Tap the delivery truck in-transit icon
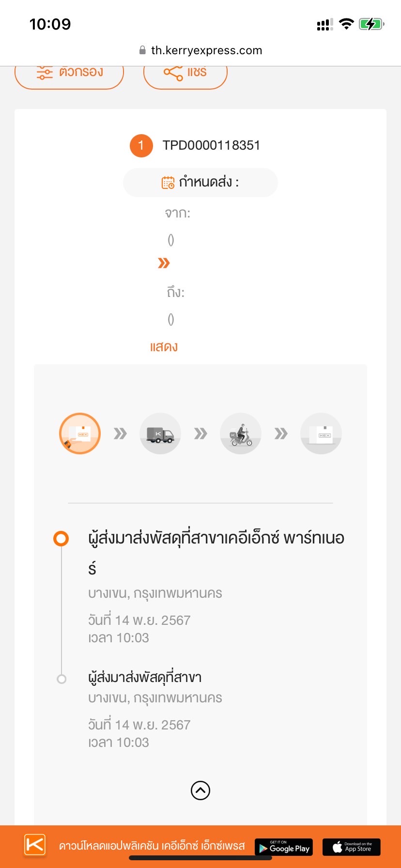 coord(160,434)
